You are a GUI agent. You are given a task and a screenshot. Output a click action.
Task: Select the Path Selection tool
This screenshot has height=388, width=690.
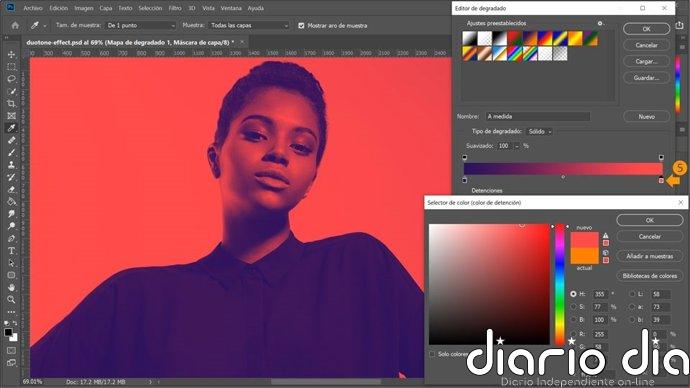(11, 263)
